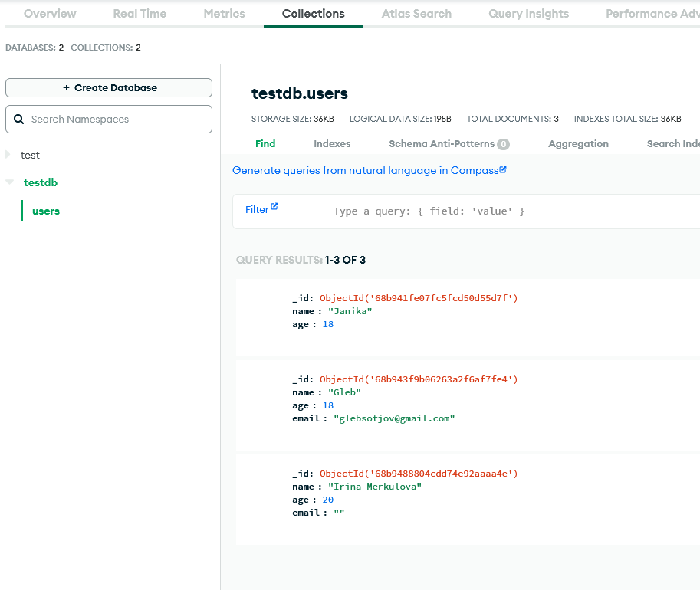
Task: Expand the test database tree arrow
Action: point(8,155)
